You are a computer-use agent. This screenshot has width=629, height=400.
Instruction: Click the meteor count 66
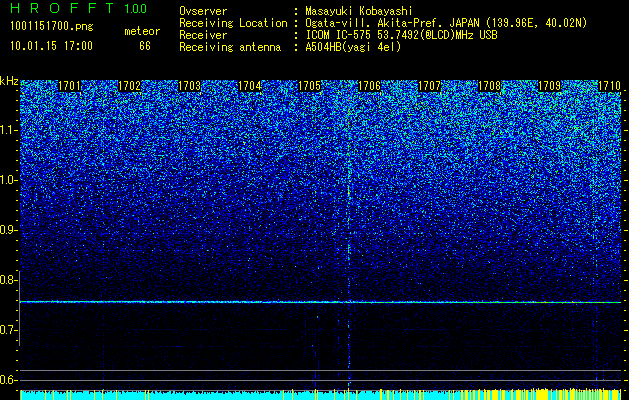[145, 46]
